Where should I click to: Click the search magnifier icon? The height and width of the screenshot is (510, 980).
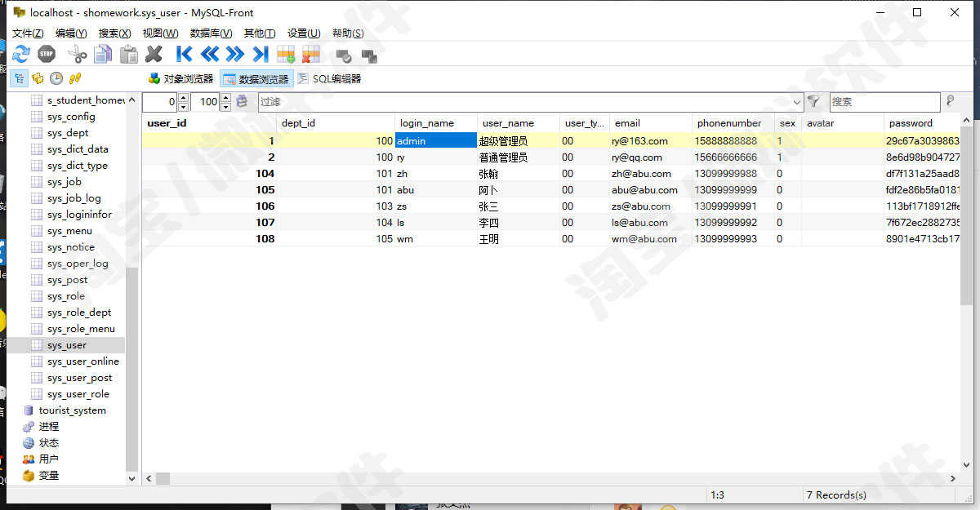950,101
